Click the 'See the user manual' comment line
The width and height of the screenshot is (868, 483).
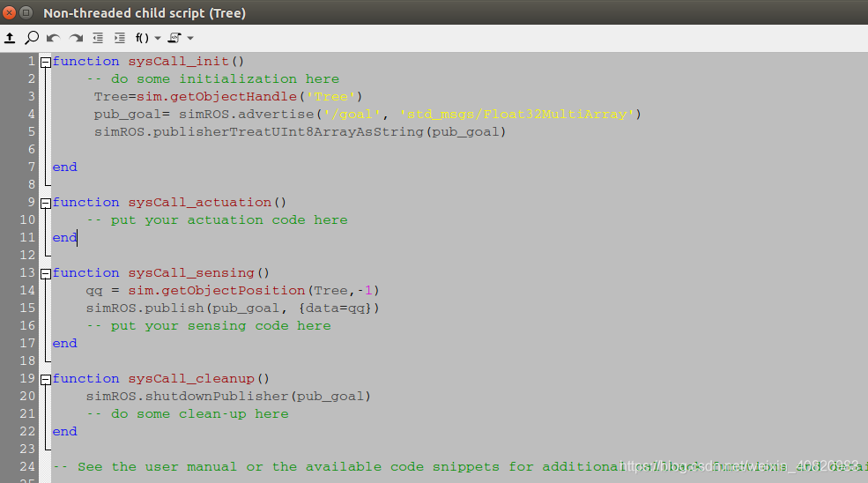tap(459, 466)
